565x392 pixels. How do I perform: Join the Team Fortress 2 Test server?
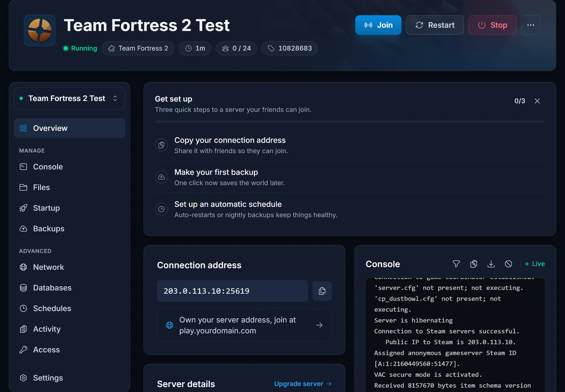pyautogui.click(x=378, y=25)
